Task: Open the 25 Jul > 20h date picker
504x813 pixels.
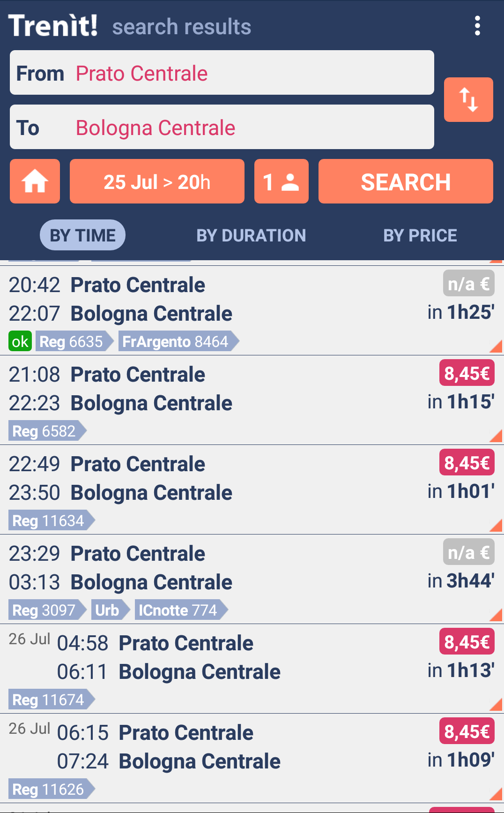Action: coord(157,181)
